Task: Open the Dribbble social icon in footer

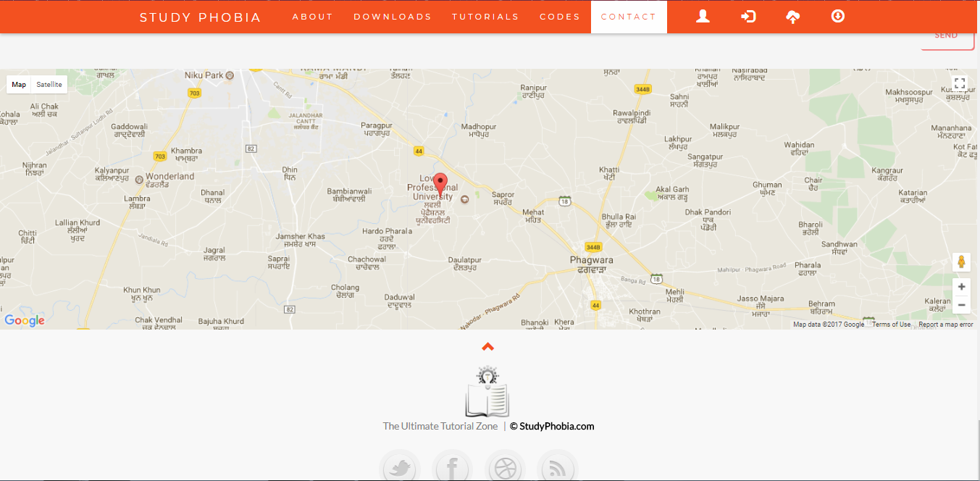Action: click(x=505, y=468)
